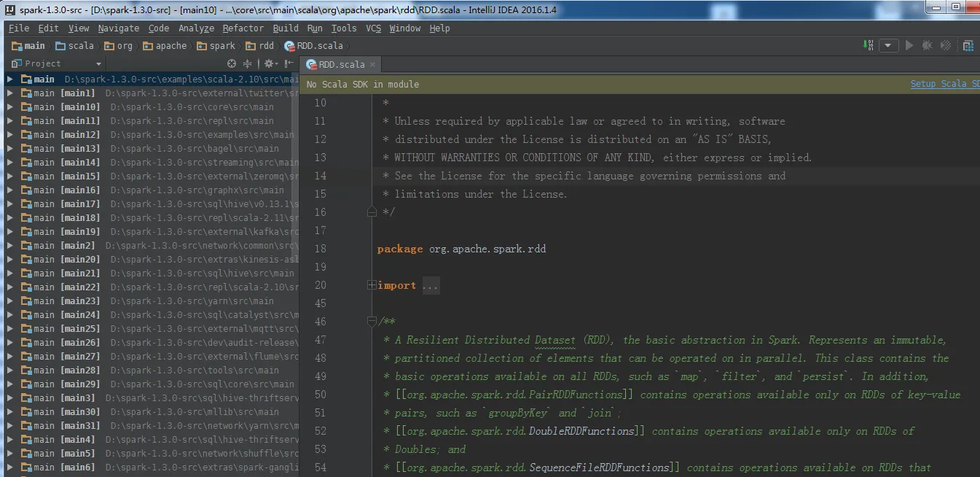Image resolution: width=980 pixels, height=477 pixels.
Task: Click the module folder icon of main [main20]
Action: click(x=26, y=259)
